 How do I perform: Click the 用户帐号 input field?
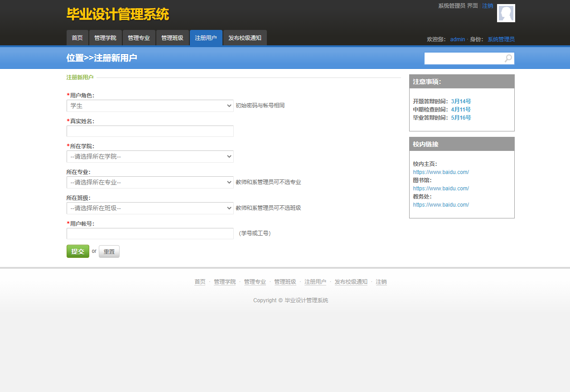[150, 234]
